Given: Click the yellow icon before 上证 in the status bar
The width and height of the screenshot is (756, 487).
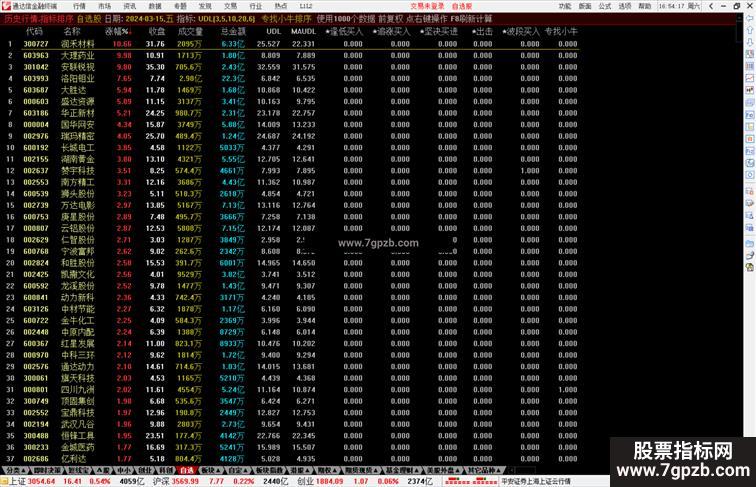Looking at the screenshot, I should pyautogui.click(x=4, y=481).
